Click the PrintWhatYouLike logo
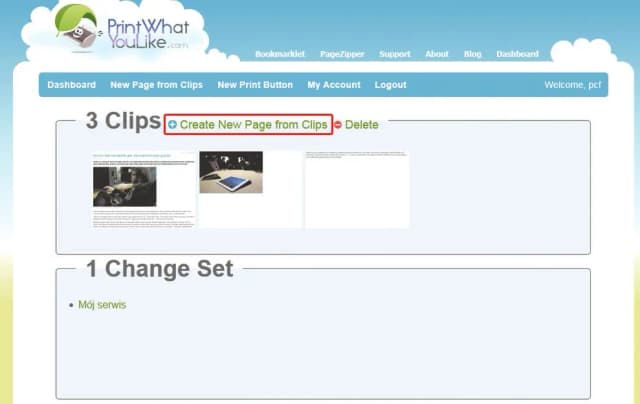Viewport: 640px width, 404px height. click(122, 28)
